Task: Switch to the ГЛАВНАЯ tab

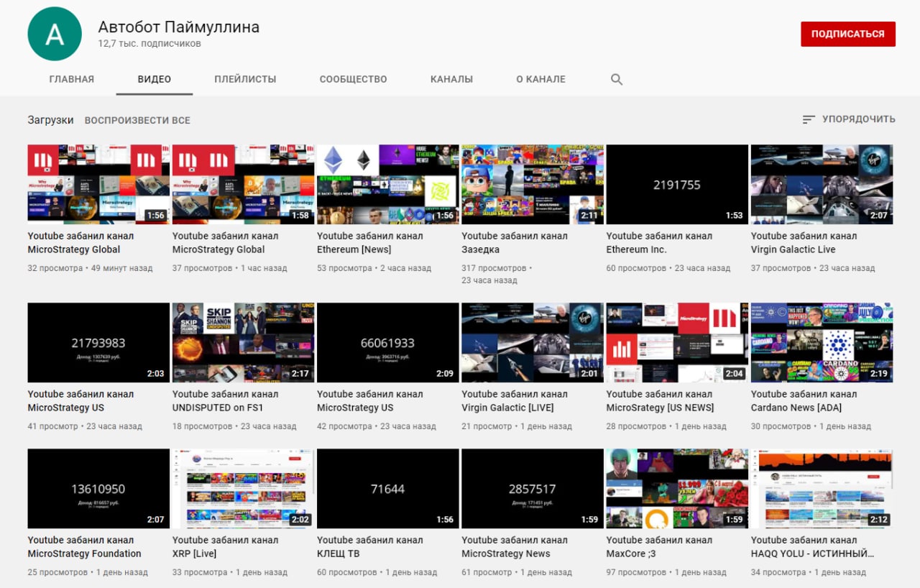Action: [72, 79]
